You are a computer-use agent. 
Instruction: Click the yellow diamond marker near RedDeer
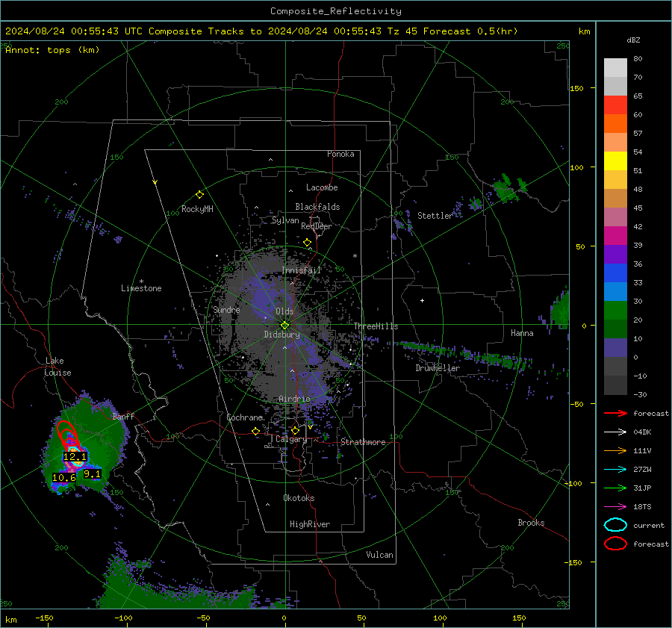307,243
